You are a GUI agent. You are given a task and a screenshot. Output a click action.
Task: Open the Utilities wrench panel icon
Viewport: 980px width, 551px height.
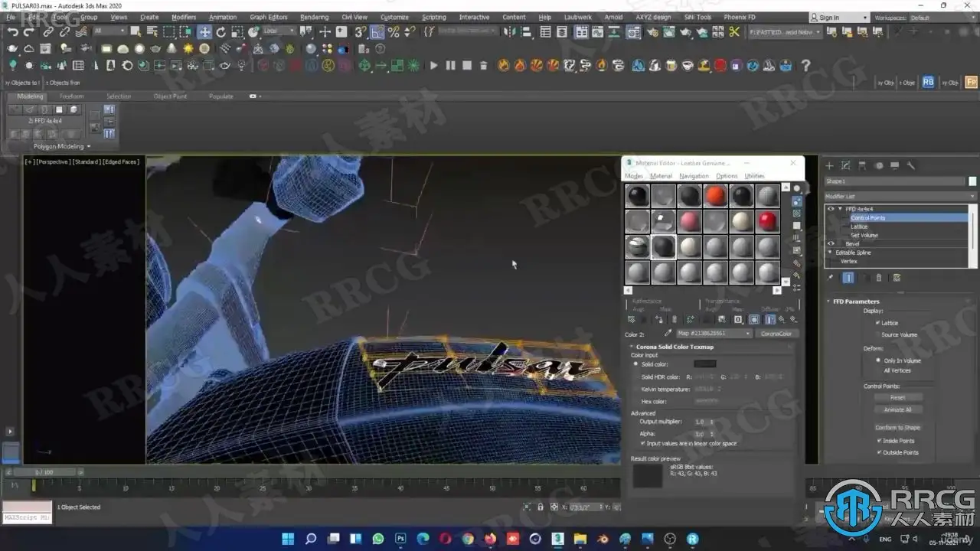[x=911, y=165]
